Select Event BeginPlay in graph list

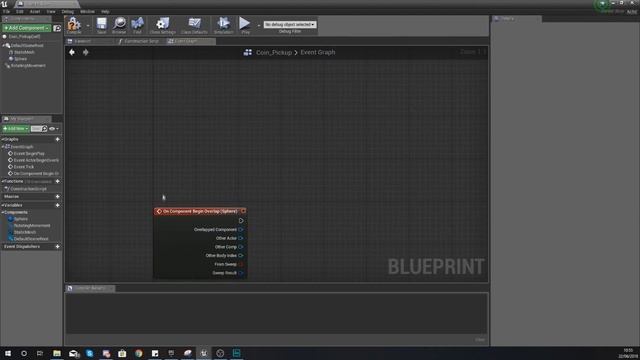[29, 153]
